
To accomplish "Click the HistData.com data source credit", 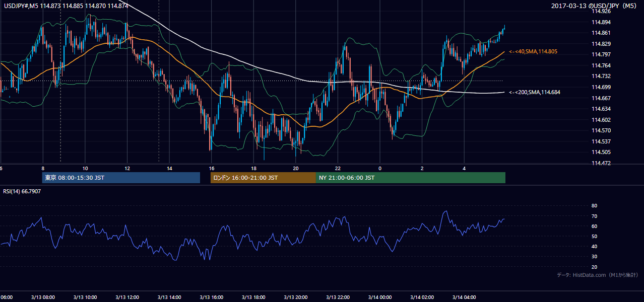I will [x=597, y=275].
